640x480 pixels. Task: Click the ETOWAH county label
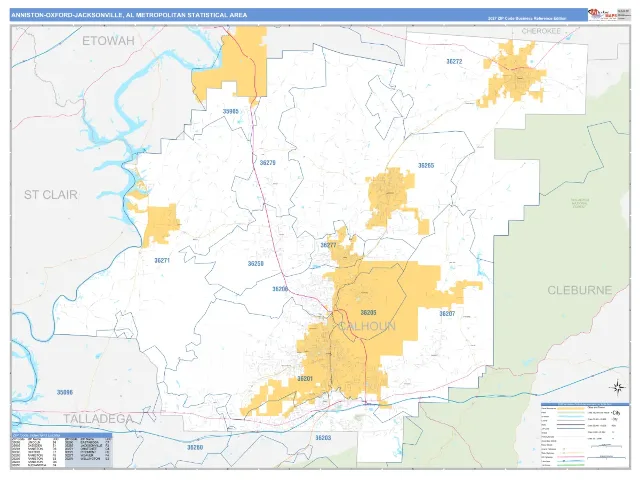[x=108, y=41]
